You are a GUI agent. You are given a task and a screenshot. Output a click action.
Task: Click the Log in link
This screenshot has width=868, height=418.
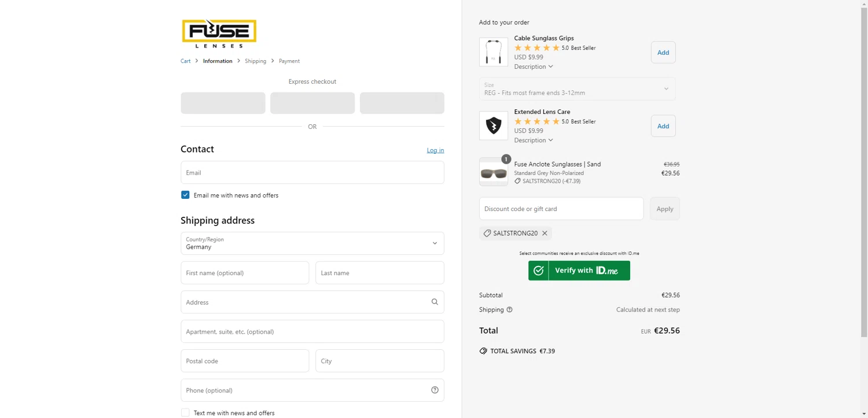(435, 150)
